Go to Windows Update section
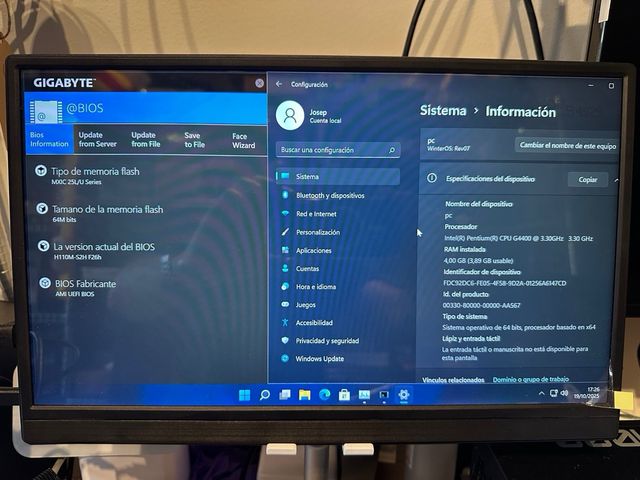The height and width of the screenshot is (480, 640). tap(319, 358)
